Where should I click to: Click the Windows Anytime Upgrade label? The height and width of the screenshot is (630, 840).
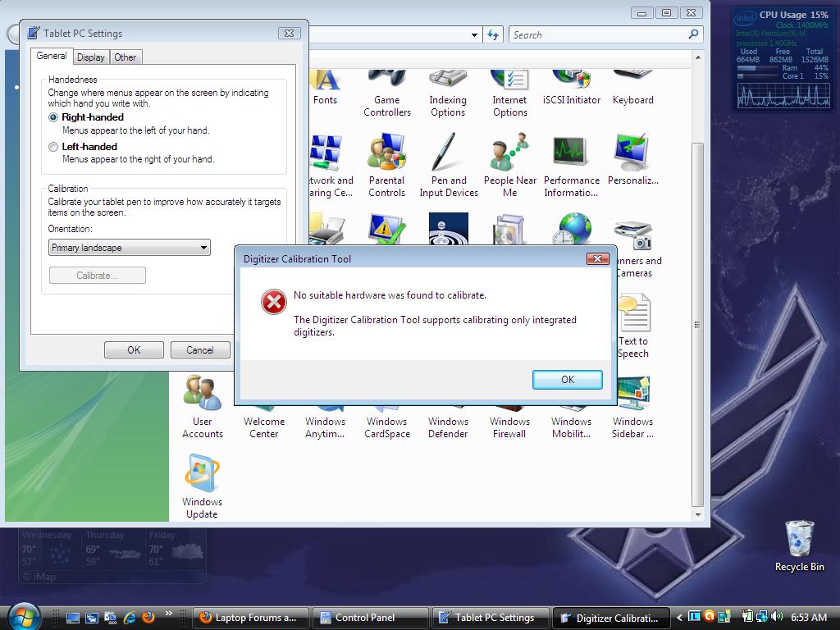point(325,427)
